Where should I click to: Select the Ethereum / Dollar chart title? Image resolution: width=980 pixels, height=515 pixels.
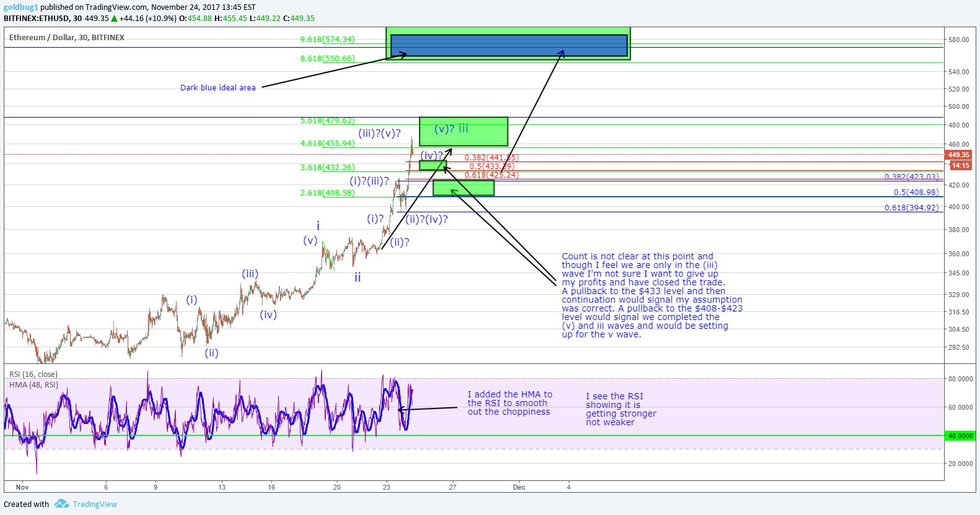click(67, 38)
